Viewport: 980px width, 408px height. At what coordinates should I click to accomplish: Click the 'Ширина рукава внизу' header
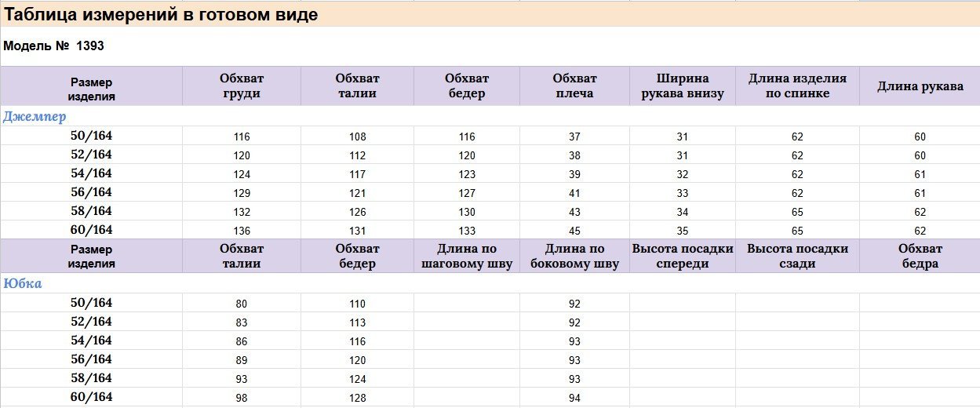point(682,86)
